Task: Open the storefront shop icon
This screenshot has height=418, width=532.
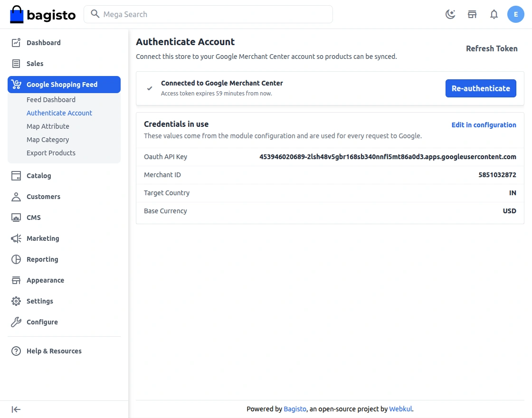Action: point(472,14)
